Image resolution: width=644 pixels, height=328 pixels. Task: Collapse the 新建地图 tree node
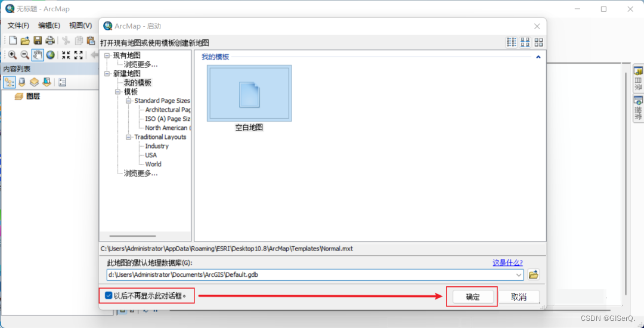[x=107, y=73]
